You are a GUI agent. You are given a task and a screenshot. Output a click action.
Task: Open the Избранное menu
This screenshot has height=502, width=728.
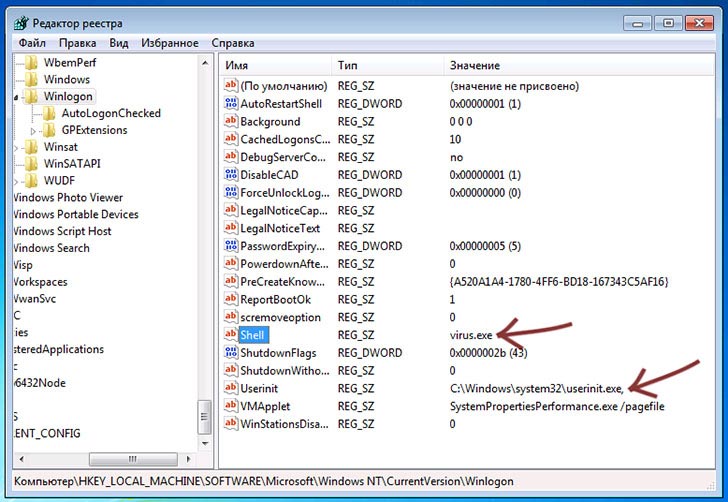click(169, 44)
